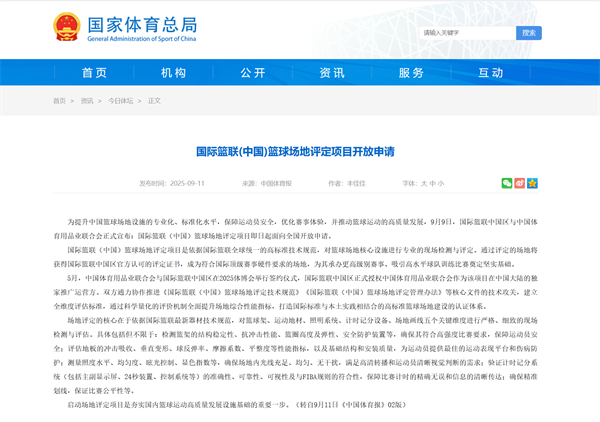Open the 首页 navigation tab
600x422 pixels.
(94, 73)
